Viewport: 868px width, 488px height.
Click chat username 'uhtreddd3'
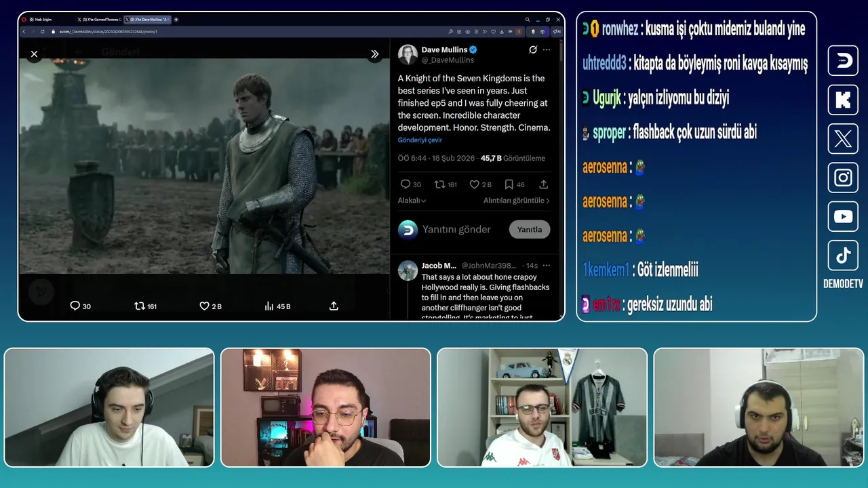point(604,63)
